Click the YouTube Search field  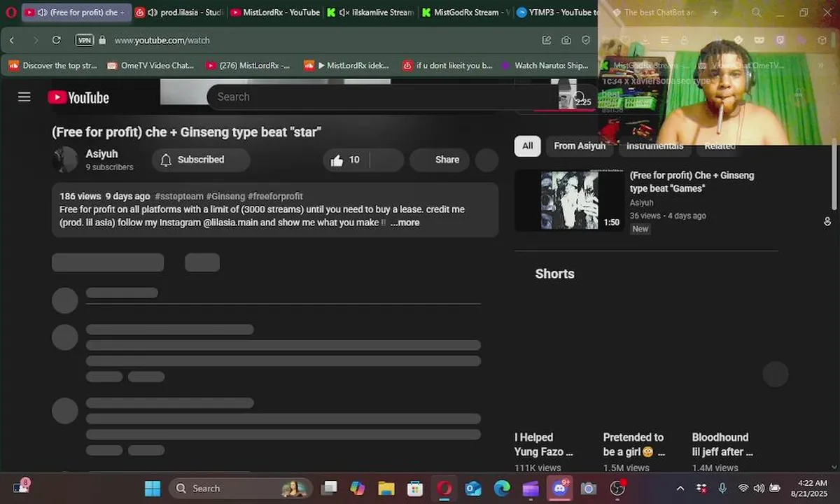[385, 97]
